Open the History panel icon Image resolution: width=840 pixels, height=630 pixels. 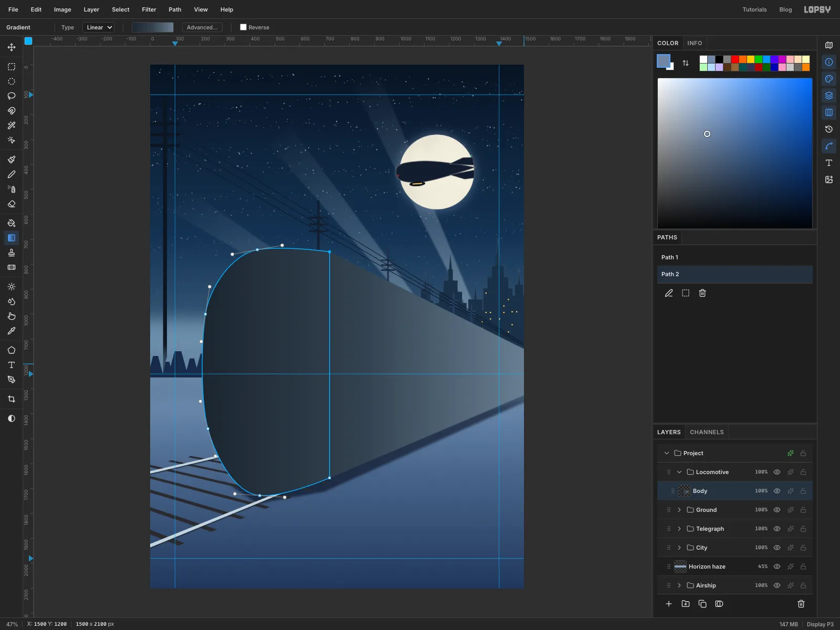[829, 129]
